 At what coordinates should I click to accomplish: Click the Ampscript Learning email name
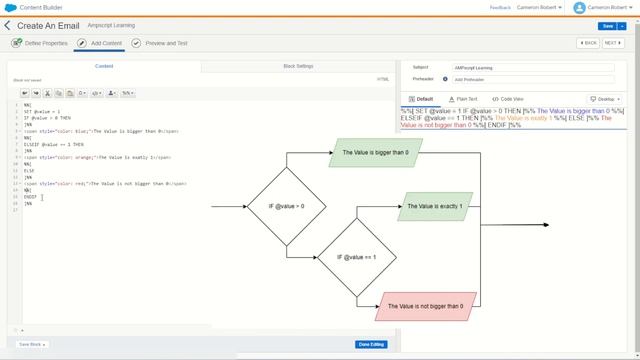click(x=111, y=25)
